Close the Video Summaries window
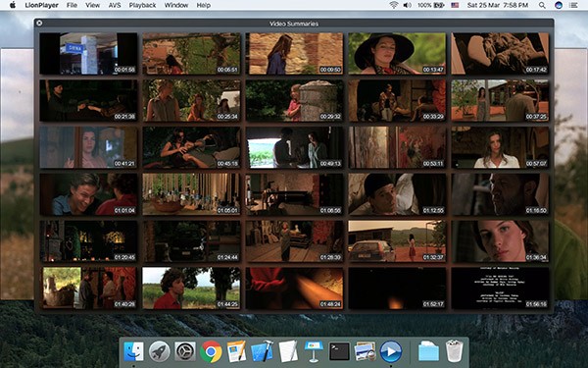This screenshot has height=368, width=588. tap(39, 23)
